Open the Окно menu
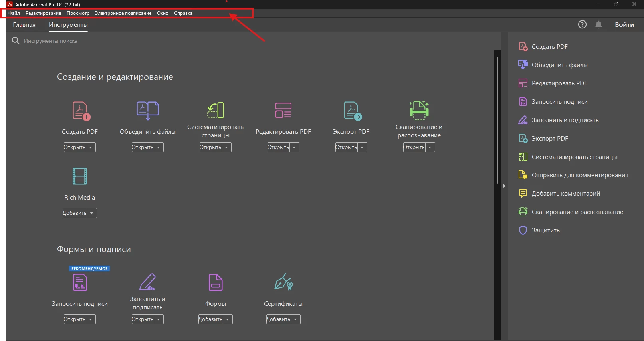This screenshot has width=644, height=341. [162, 13]
